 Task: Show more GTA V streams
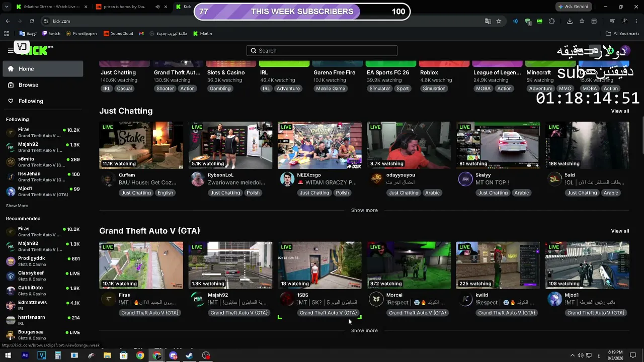364,330
